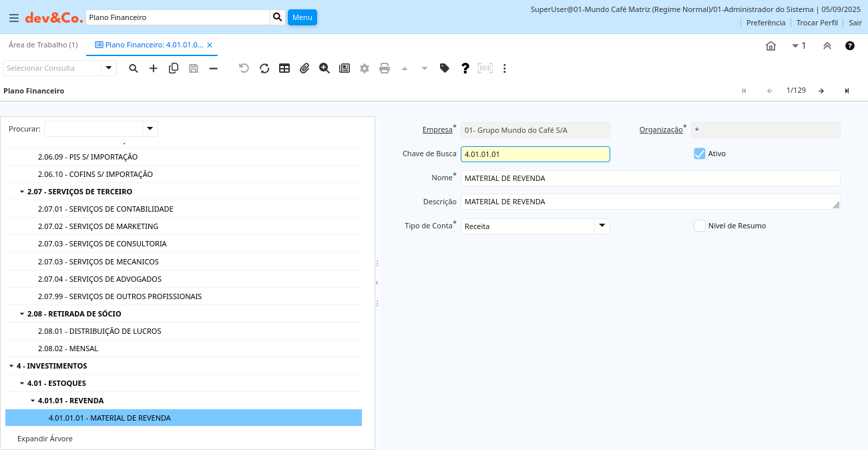Open the Tipo de Conta dropdown
The height and width of the screenshot is (450, 868).
[602, 226]
